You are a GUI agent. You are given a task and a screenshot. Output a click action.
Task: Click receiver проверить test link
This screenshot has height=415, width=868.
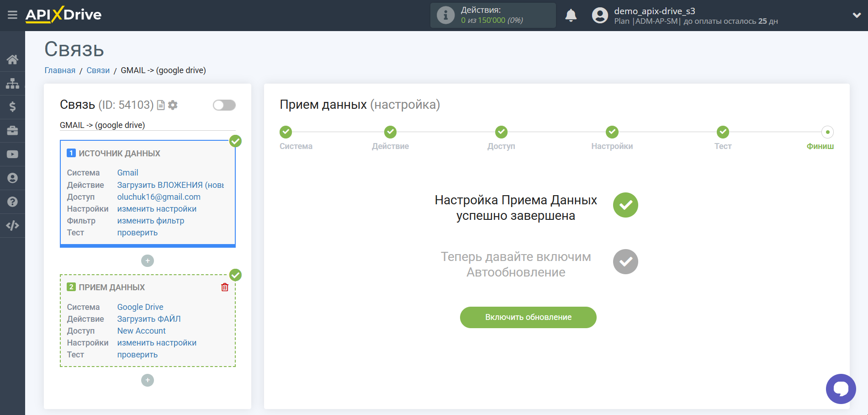[137, 355]
